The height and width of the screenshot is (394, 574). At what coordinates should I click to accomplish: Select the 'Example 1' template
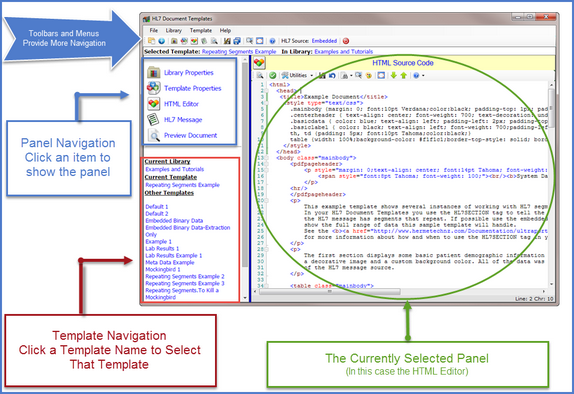pyautogui.click(x=159, y=242)
